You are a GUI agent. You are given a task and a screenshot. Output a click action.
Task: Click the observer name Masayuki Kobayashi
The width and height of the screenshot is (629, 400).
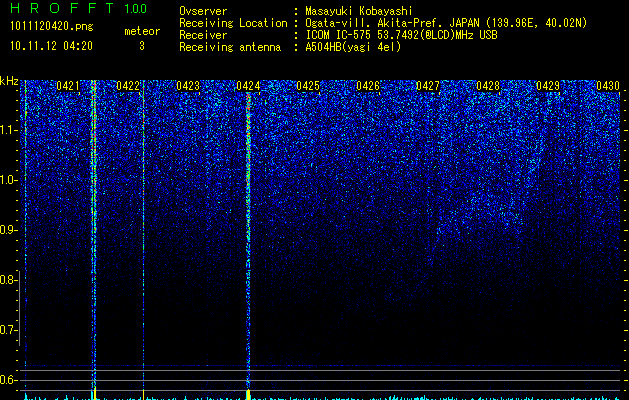coord(359,11)
